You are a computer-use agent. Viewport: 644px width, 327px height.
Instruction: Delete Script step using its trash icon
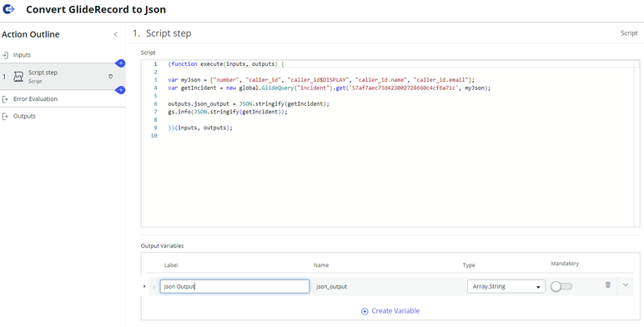(x=110, y=77)
